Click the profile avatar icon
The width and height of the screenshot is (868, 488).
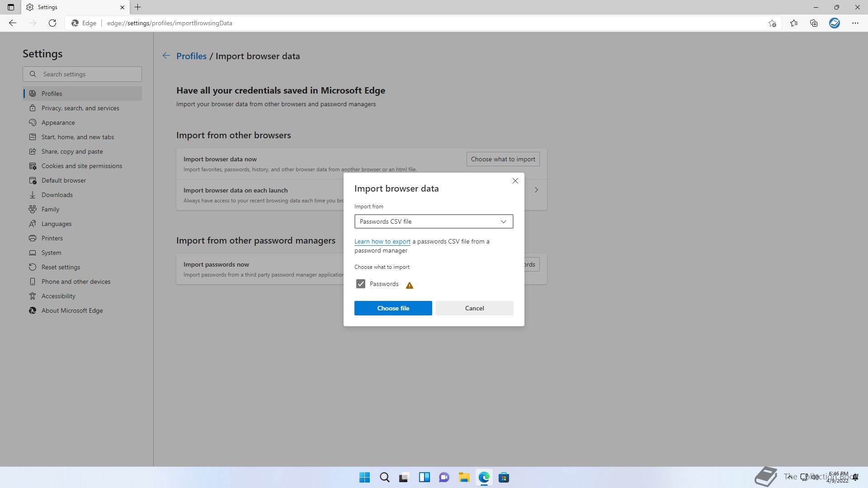pos(835,23)
